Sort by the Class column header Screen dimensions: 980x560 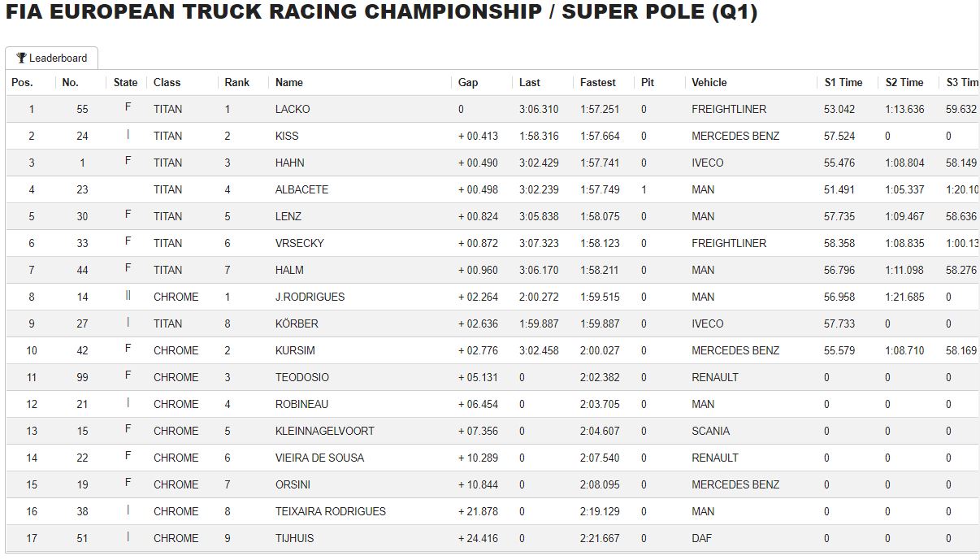(x=167, y=82)
